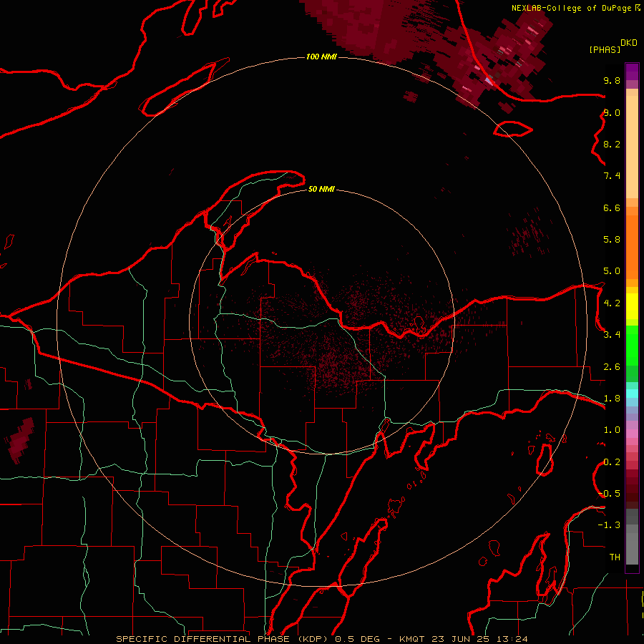Click the 0.2 scale label
This screenshot has height=644, width=644.
click(612, 462)
